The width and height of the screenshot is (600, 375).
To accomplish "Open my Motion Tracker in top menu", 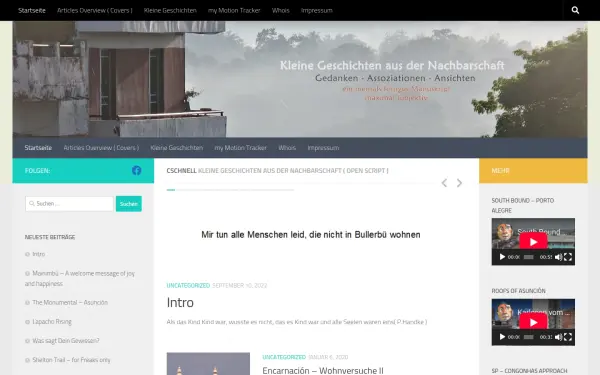I will pyautogui.click(x=234, y=10).
